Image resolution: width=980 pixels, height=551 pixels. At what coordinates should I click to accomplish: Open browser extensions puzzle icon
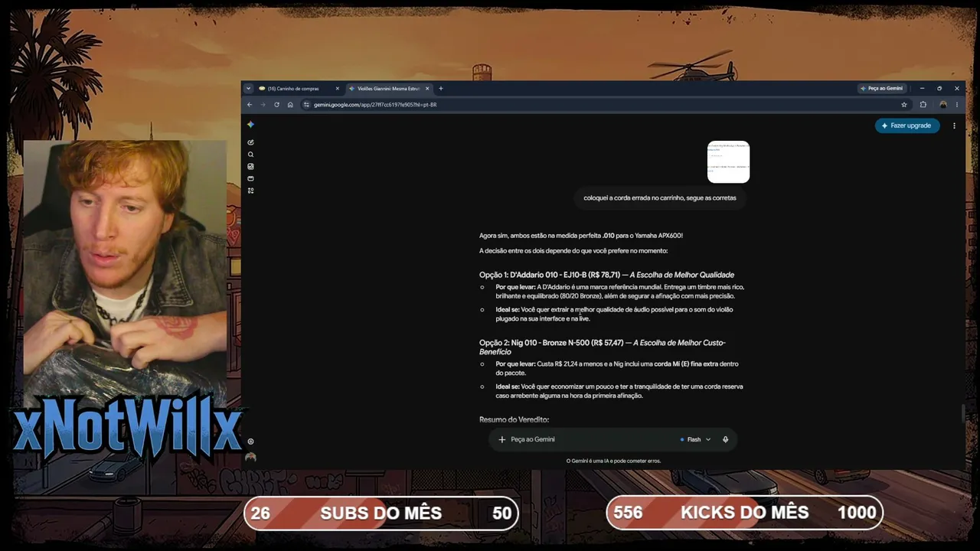[923, 105]
